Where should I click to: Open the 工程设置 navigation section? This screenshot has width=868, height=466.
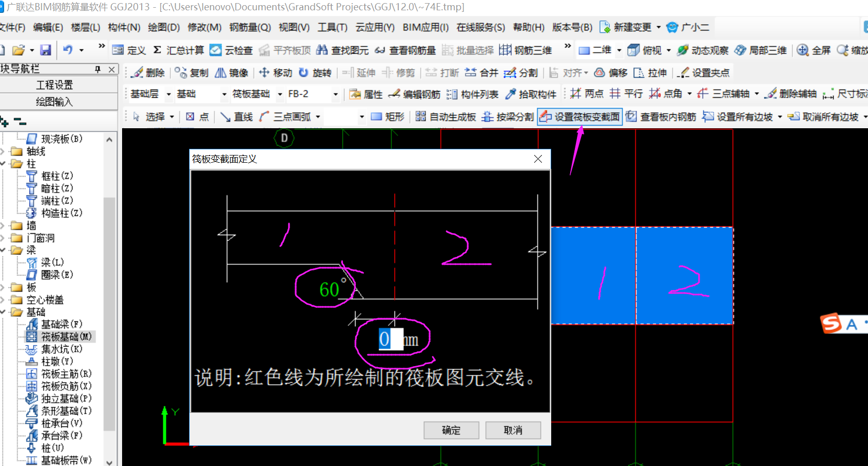pos(55,85)
